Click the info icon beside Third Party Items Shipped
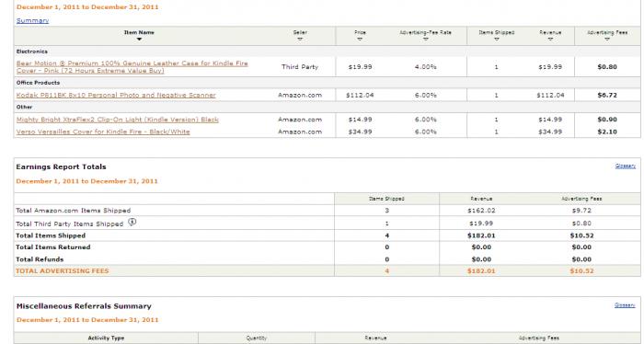The image size is (644, 344). click(132, 222)
